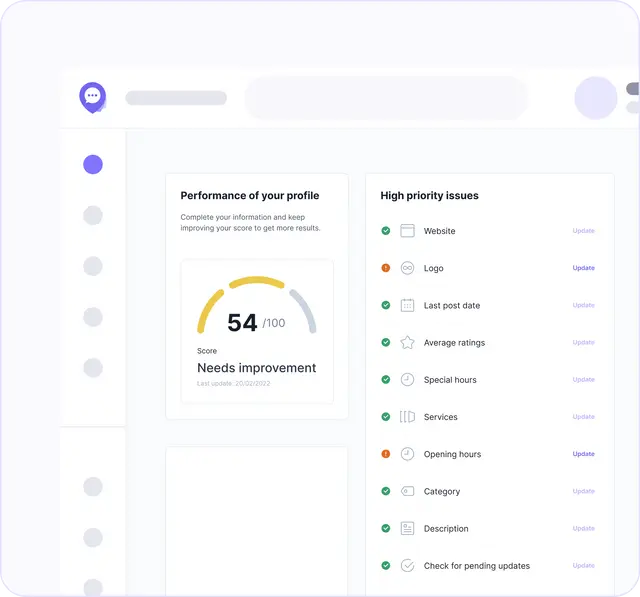Open the Update link for Last post date
The width and height of the screenshot is (640, 597).
[584, 305]
